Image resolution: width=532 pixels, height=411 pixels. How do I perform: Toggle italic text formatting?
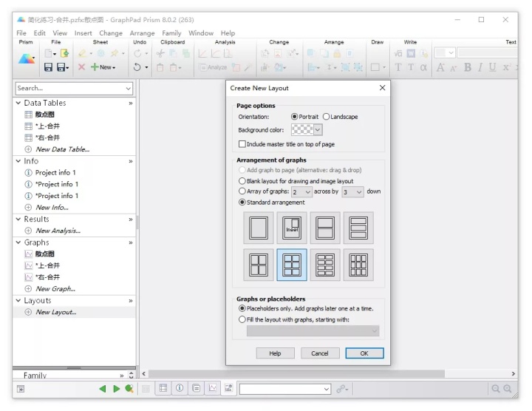click(480, 67)
